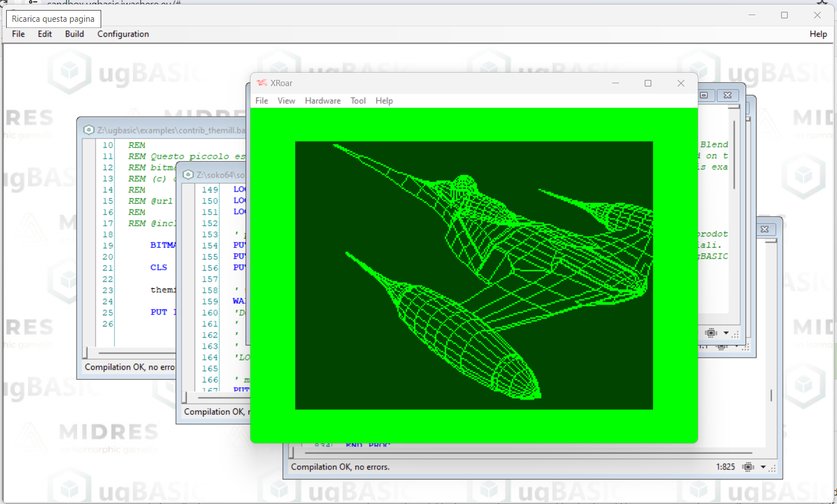Image resolution: width=837 pixels, height=504 pixels.
Task: Maximize the XRoar emulator window
Action: click(648, 83)
